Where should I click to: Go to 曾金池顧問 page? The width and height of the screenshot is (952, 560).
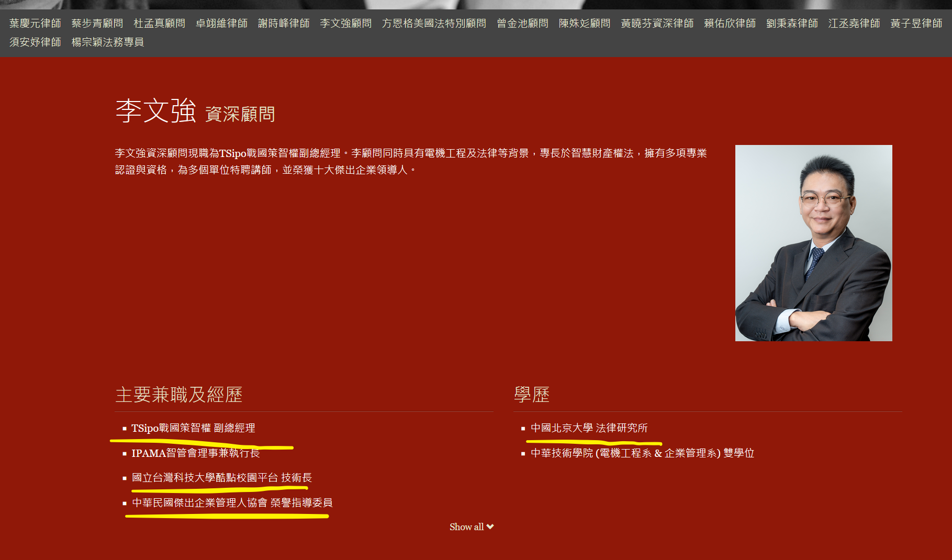point(523,24)
